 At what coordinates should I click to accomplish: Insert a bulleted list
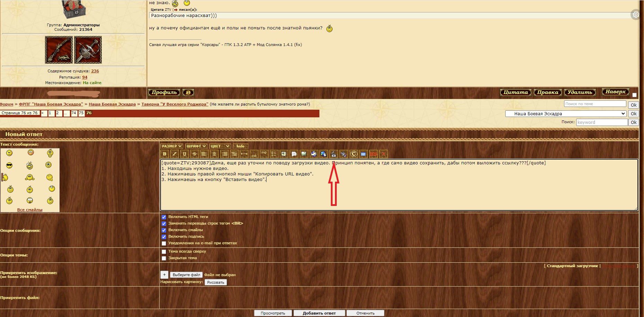(274, 154)
